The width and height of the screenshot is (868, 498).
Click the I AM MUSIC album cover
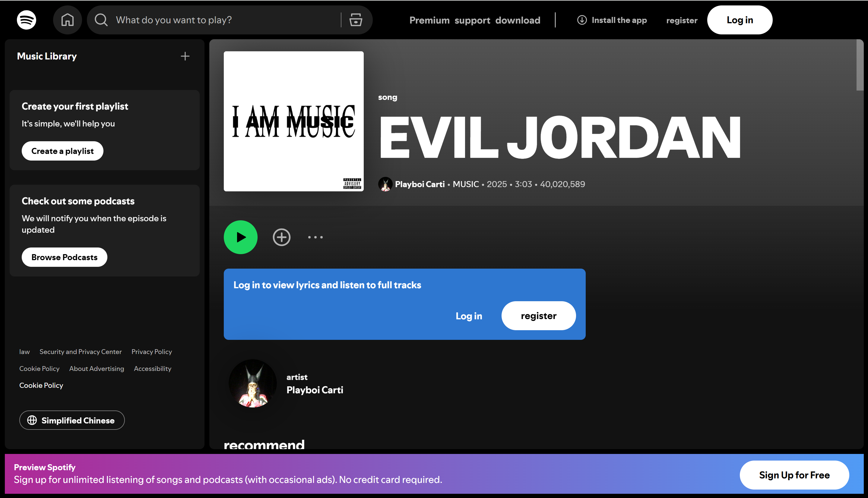pyautogui.click(x=293, y=122)
